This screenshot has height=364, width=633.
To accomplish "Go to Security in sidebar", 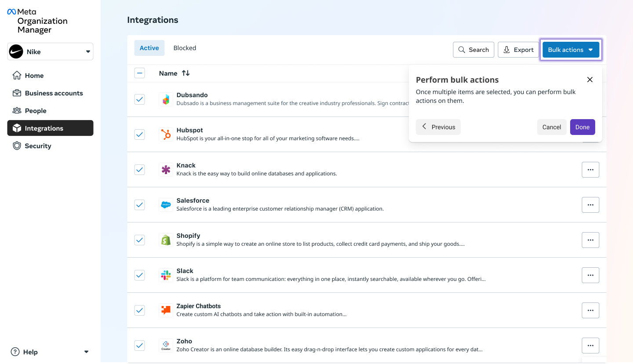I will [x=38, y=146].
